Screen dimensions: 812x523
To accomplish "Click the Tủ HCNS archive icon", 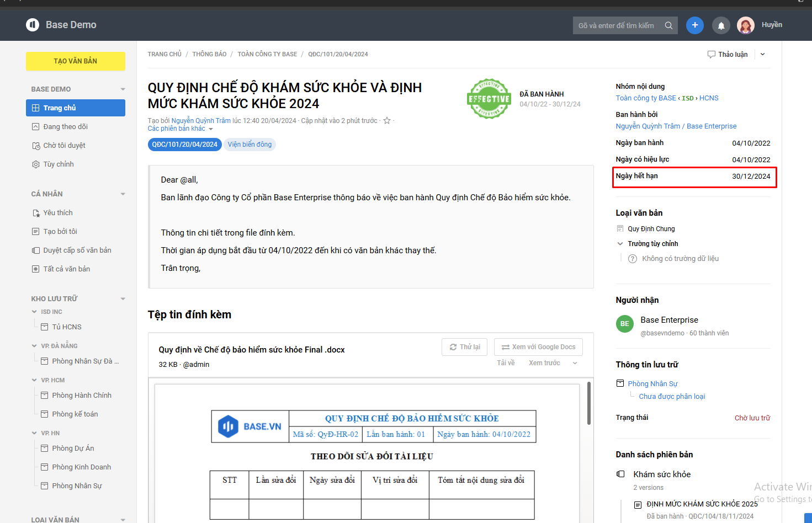I will [x=45, y=327].
